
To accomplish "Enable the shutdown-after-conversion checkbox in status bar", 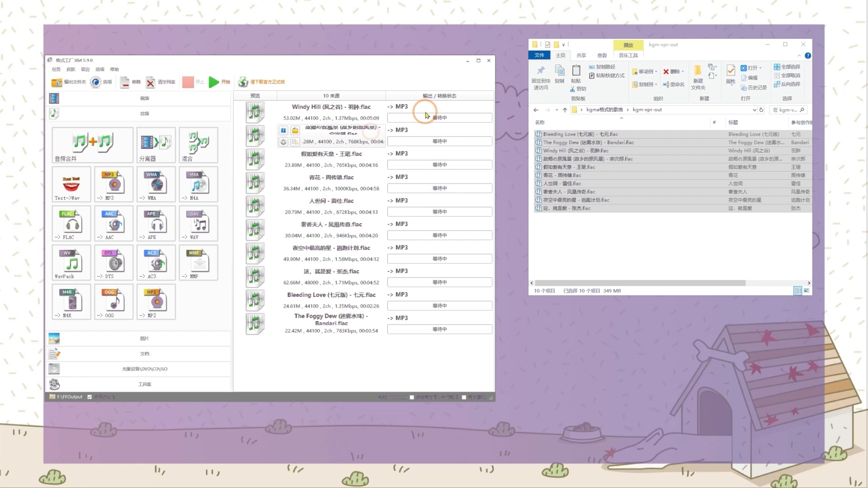I will click(x=412, y=398).
